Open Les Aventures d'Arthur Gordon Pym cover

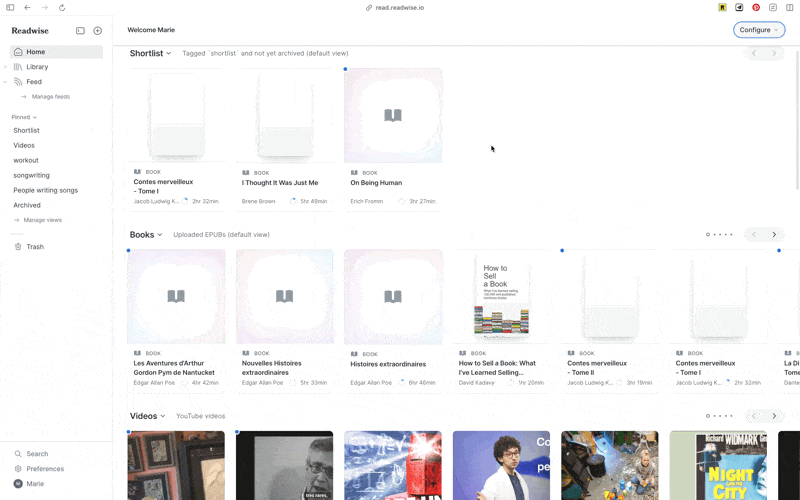(176, 296)
